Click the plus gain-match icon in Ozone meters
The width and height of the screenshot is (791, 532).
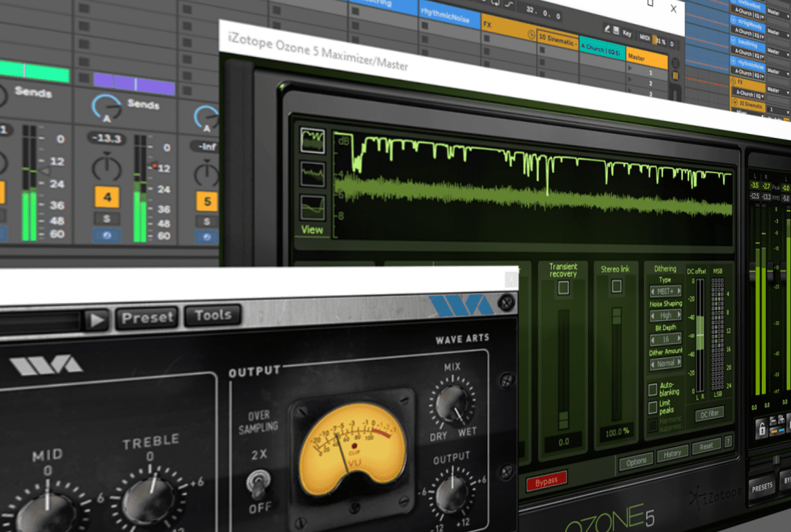point(781,420)
